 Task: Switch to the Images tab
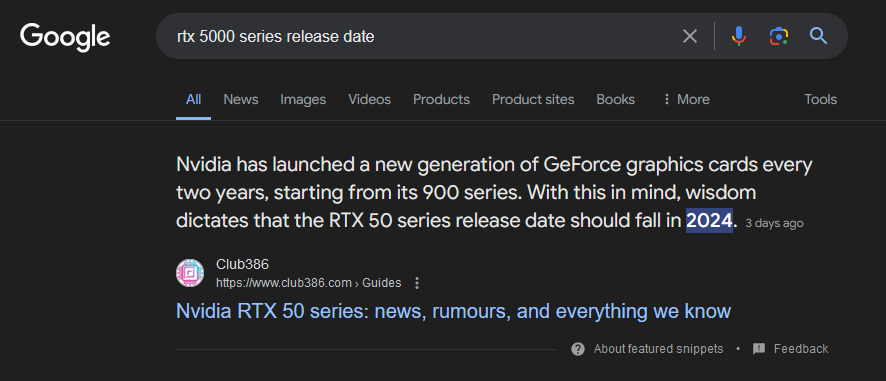tap(303, 99)
